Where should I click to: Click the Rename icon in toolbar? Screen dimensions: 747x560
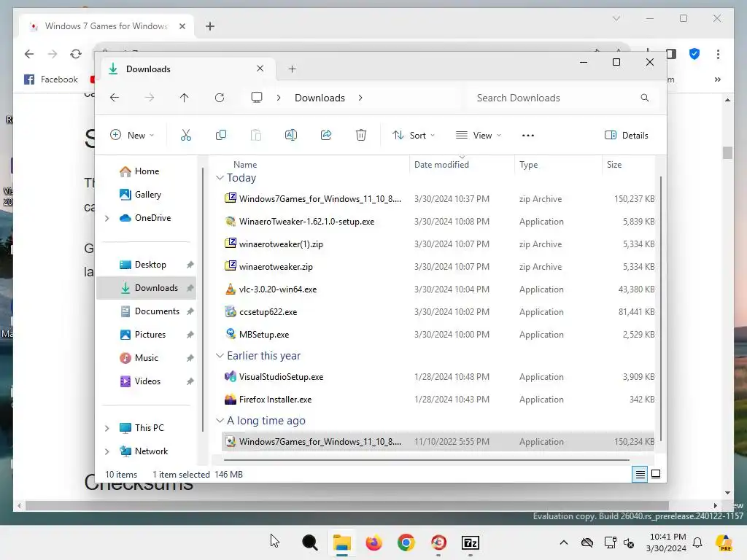click(x=290, y=135)
